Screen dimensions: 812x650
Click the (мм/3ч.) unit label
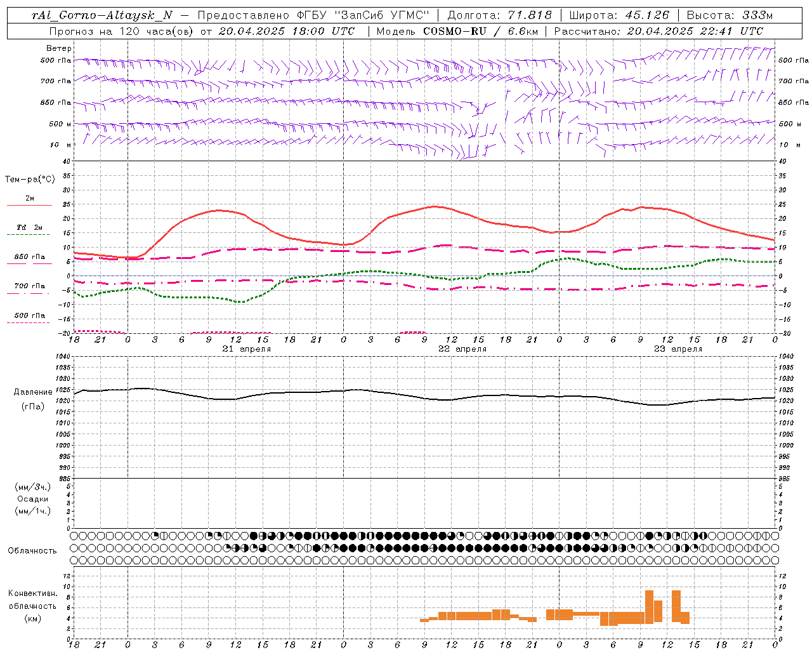[x=32, y=487]
